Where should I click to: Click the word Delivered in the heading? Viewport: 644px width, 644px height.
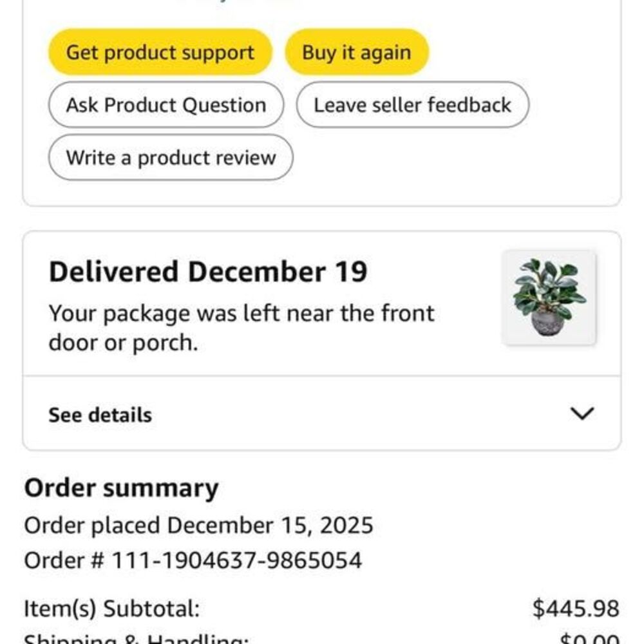click(113, 272)
